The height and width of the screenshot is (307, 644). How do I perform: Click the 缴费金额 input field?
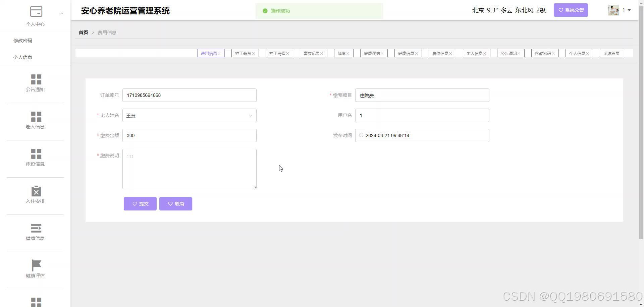pyautogui.click(x=190, y=135)
